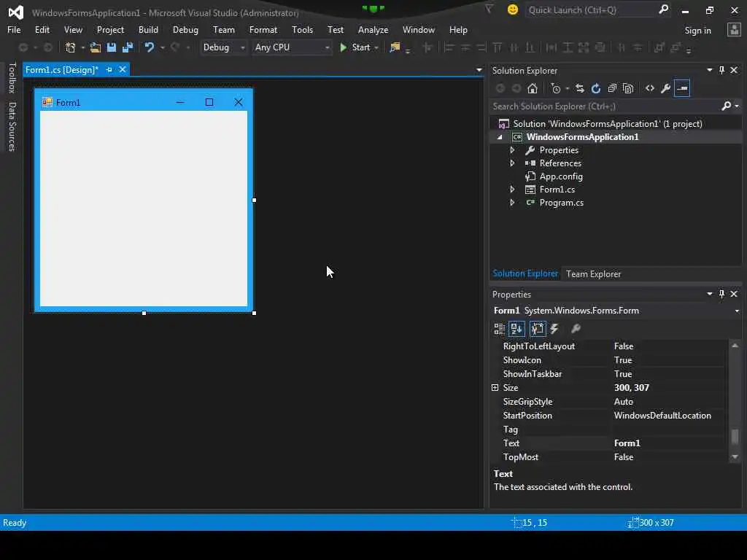Open the Debug menu
The height and width of the screenshot is (560, 747).
point(185,29)
